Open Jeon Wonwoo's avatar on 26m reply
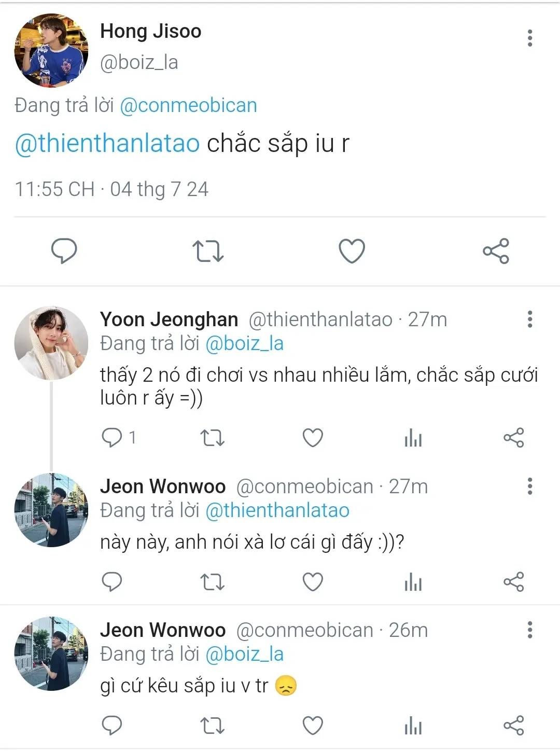Viewport: 560px width, 751px height. (51, 653)
